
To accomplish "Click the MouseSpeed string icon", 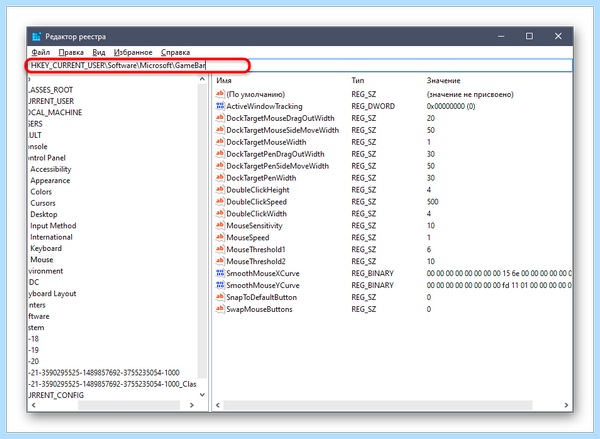I will click(220, 237).
